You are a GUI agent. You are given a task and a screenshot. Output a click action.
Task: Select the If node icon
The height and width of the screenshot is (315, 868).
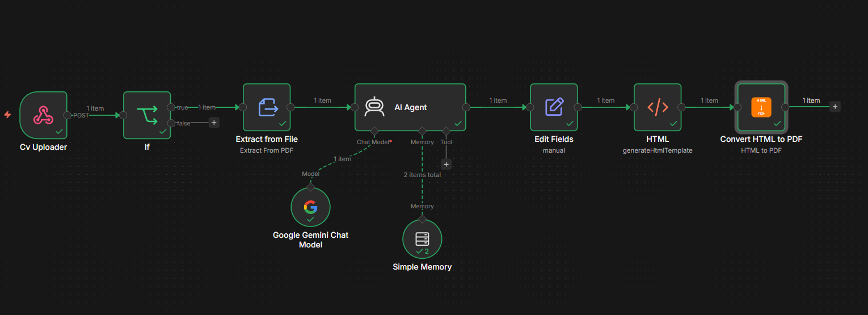click(147, 115)
